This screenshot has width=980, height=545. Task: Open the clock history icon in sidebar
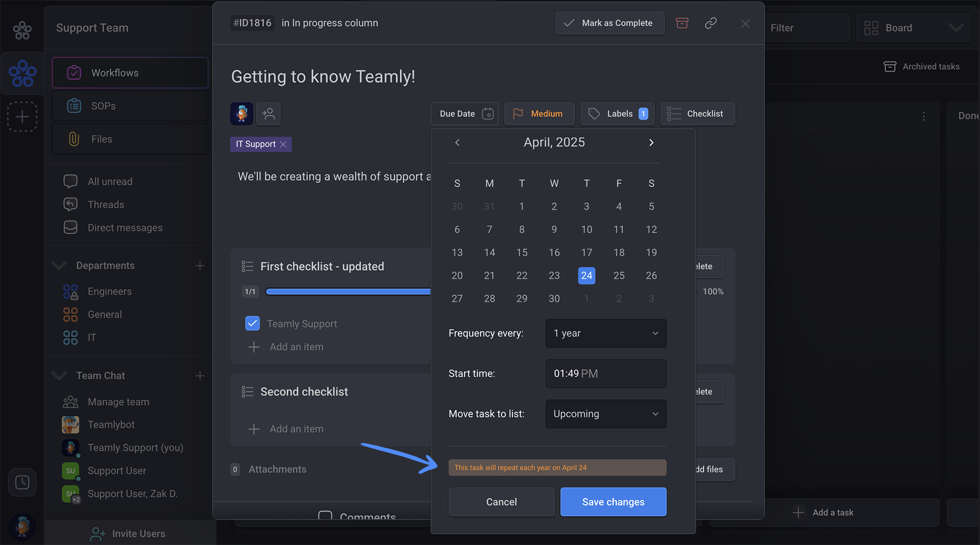(22, 482)
